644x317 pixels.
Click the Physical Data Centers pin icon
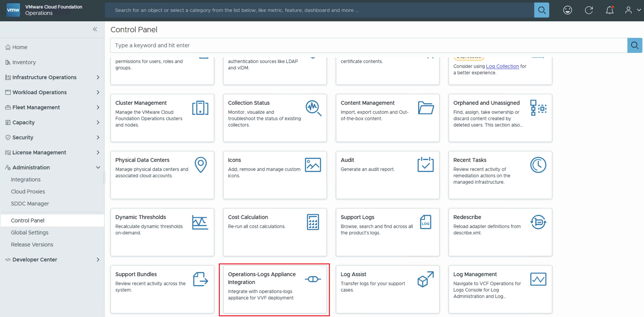click(200, 165)
